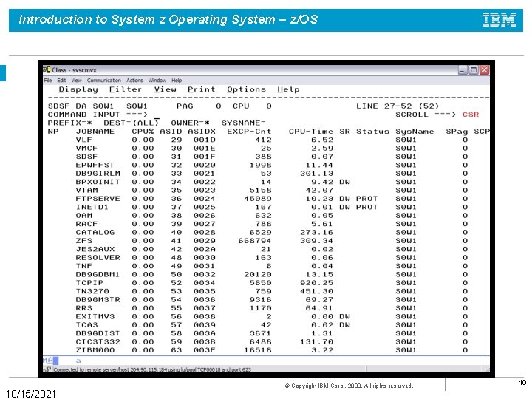532x399 pixels.
Task: Select SDSF Filter action bar item
Action: pos(126,89)
